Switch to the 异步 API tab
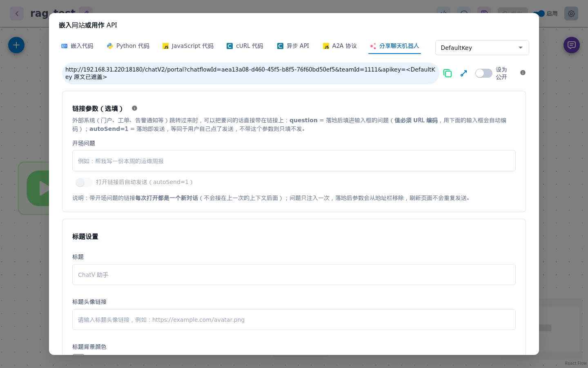The height and width of the screenshot is (368, 588). click(x=293, y=46)
